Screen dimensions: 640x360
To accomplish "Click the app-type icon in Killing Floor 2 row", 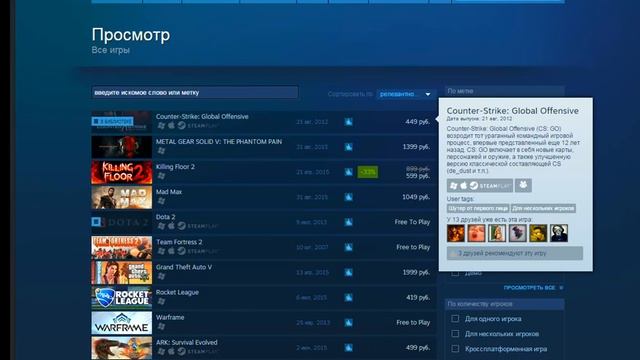I will point(348,172).
